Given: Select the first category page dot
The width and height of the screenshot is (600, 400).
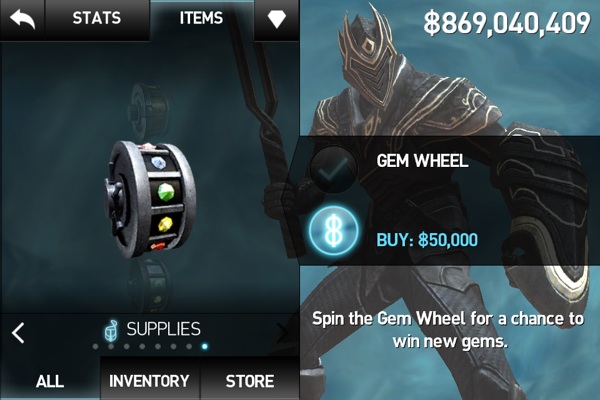Looking at the screenshot, I should pyautogui.click(x=95, y=347).
